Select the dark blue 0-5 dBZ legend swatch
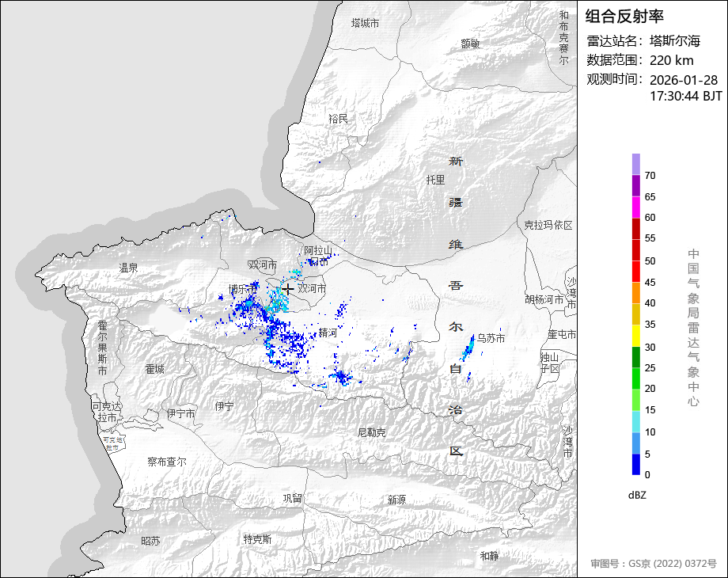This screenshot has width=728, height=578. click(636, 464)
